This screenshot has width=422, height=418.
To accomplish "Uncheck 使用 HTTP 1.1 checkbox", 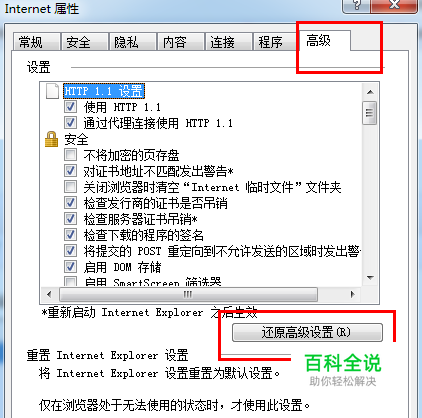I will pos(70,107).
